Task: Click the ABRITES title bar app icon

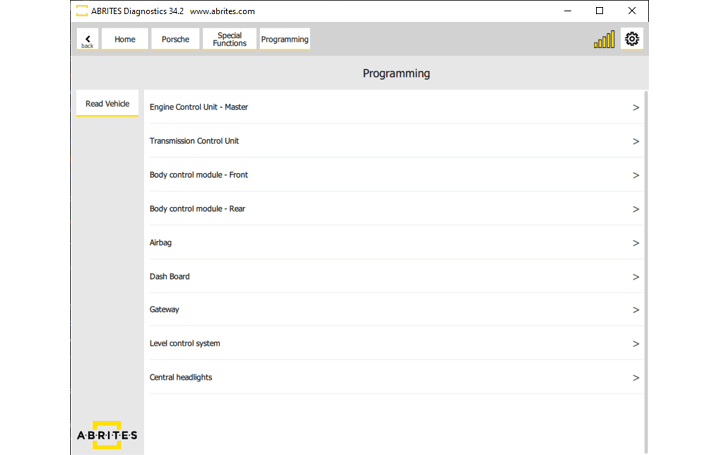Action: pyautogui.click(x=81, y=11)
